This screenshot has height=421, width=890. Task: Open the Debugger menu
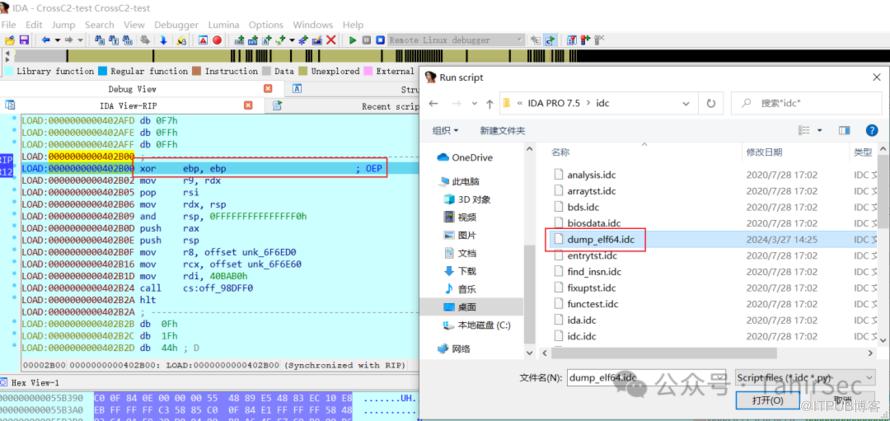(177, 25)
